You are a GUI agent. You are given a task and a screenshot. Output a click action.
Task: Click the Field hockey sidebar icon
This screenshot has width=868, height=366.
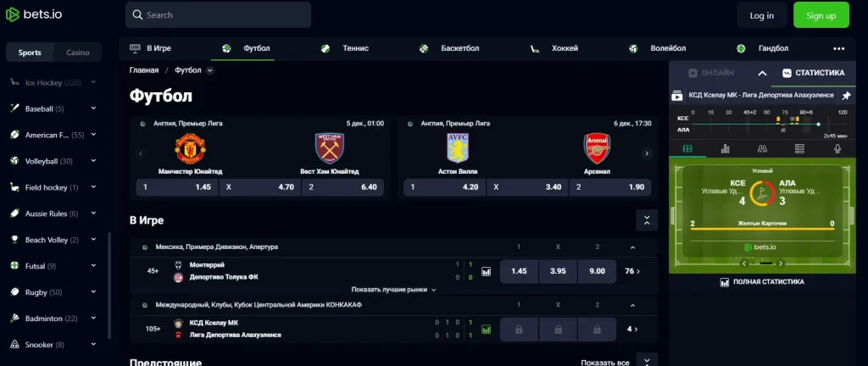[15, 187]
